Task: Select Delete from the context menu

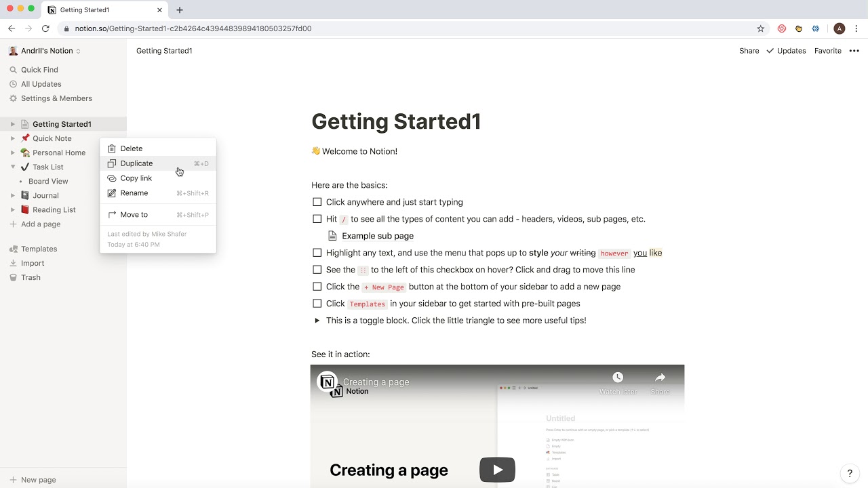Action: (x=158, y=148)
